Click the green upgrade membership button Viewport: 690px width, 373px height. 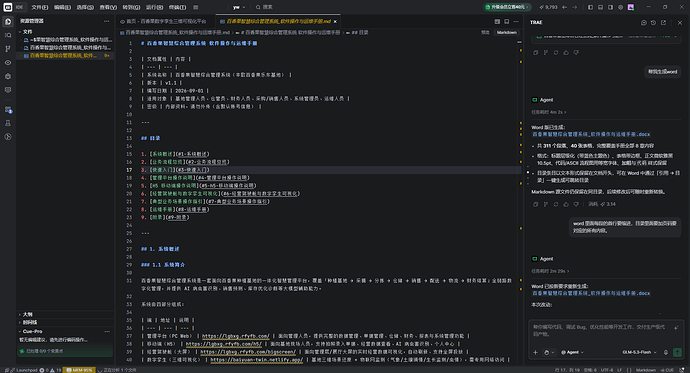[507, 7]
